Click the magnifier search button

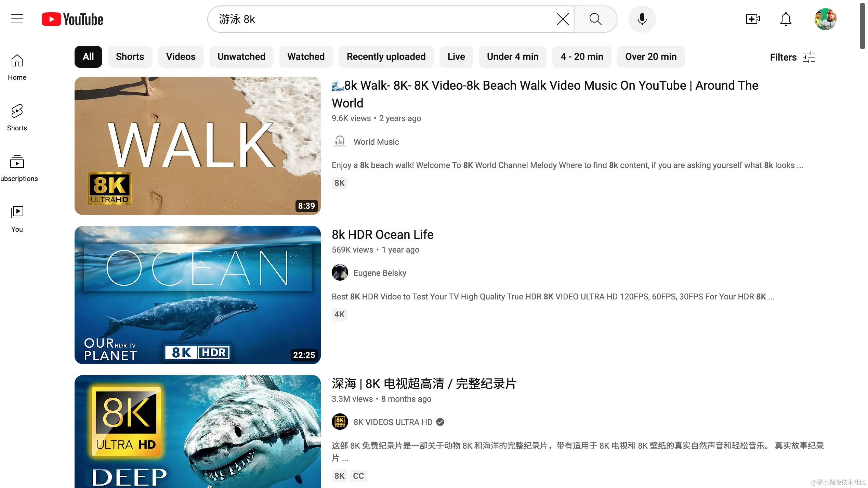595,19
